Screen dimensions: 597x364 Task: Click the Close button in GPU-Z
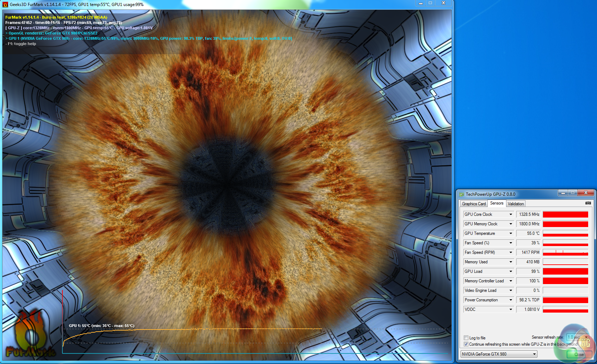[579, 354]
